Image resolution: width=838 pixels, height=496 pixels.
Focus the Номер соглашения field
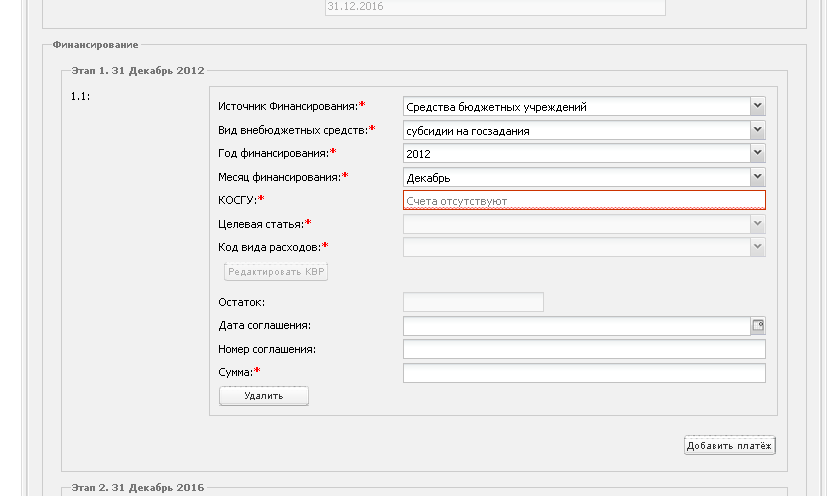coord(584,350)
